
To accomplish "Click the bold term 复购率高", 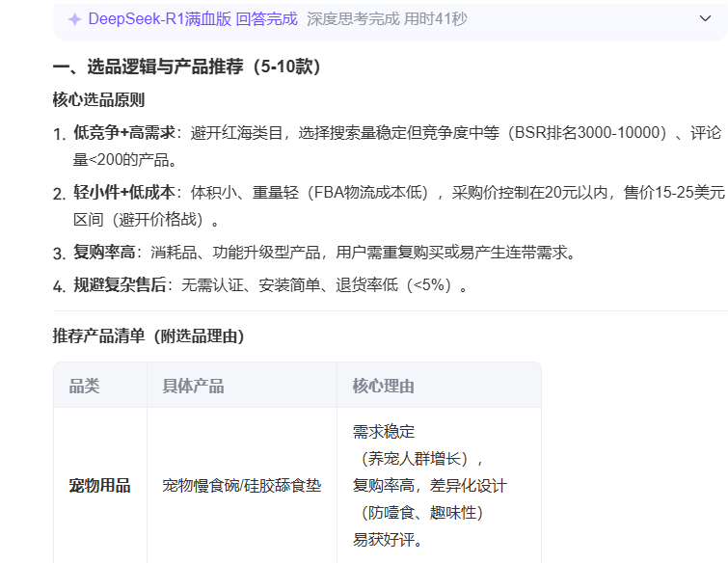I will tap(104, 253).
